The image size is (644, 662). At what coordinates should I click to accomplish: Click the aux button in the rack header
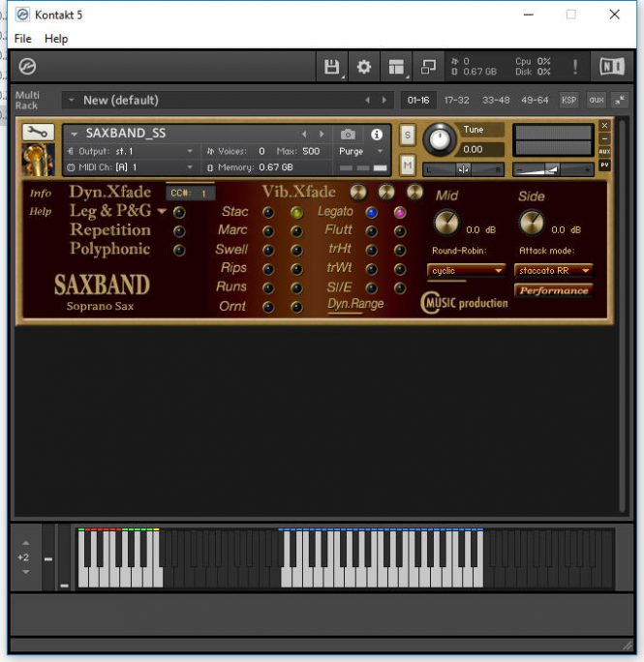click(597, 100)
